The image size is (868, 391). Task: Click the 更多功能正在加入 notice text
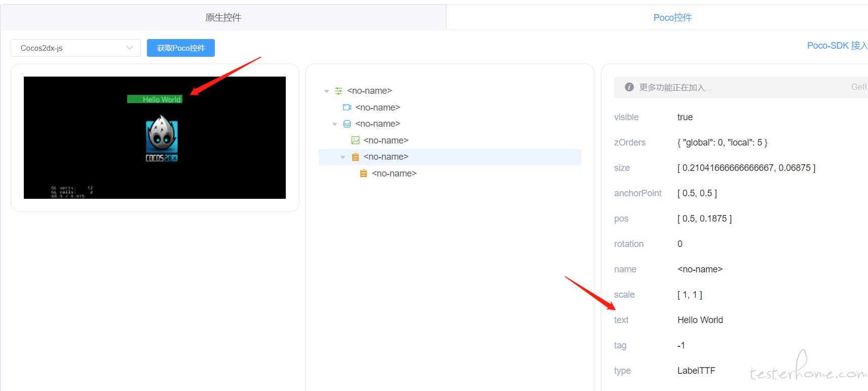coord(675,87)
